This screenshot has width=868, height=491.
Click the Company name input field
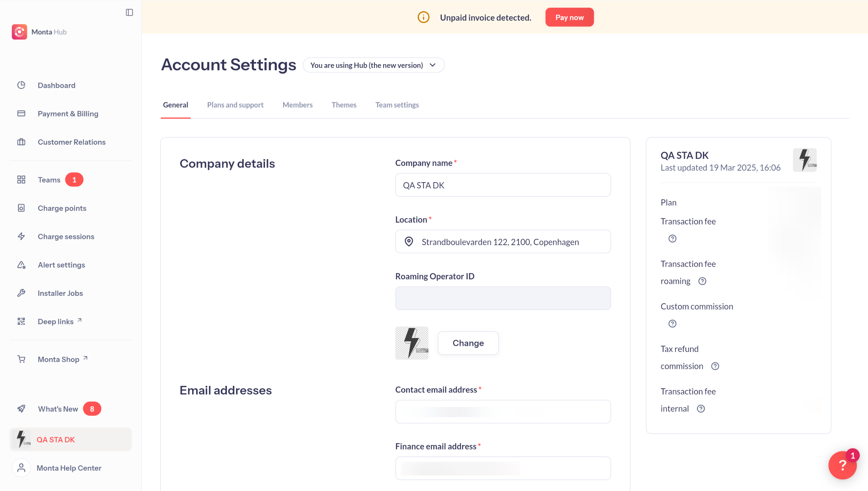click(x=503, y=185)
